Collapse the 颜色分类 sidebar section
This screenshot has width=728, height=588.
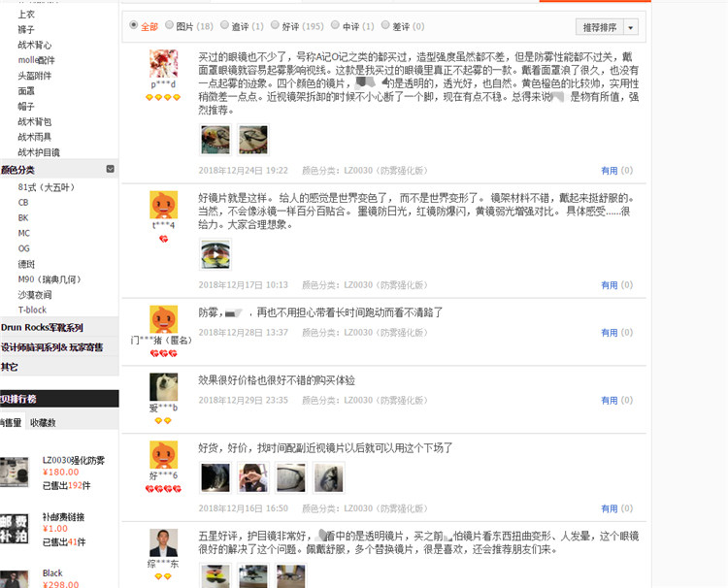pos(111,169)
